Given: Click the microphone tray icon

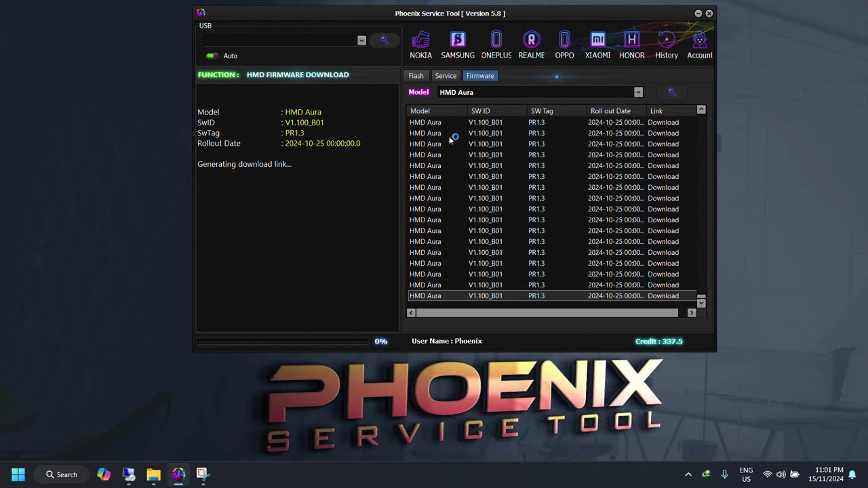Looking at the screenshot, I should (724, 474).
